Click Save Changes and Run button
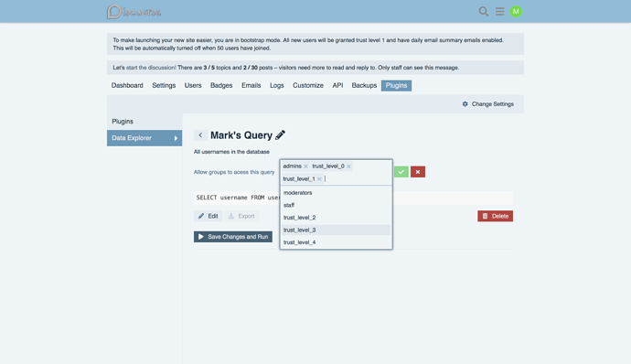631x364 pixels. [x=233, y=237]
